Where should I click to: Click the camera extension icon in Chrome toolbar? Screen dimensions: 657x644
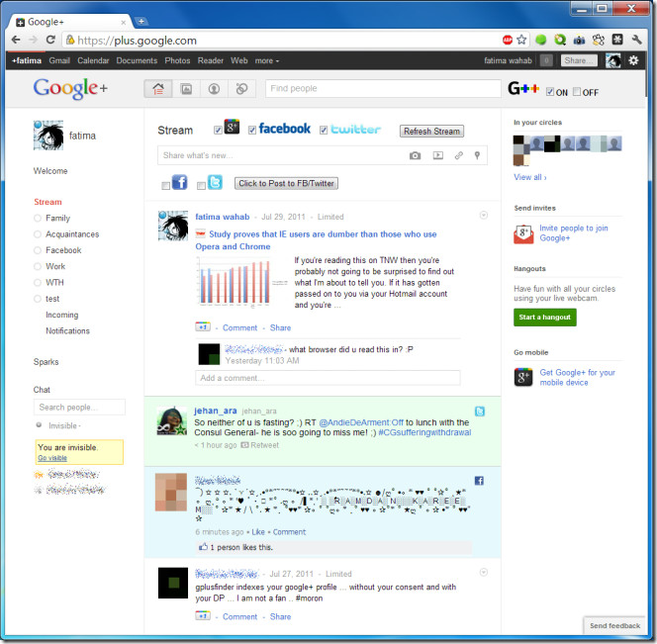[579, 40]
